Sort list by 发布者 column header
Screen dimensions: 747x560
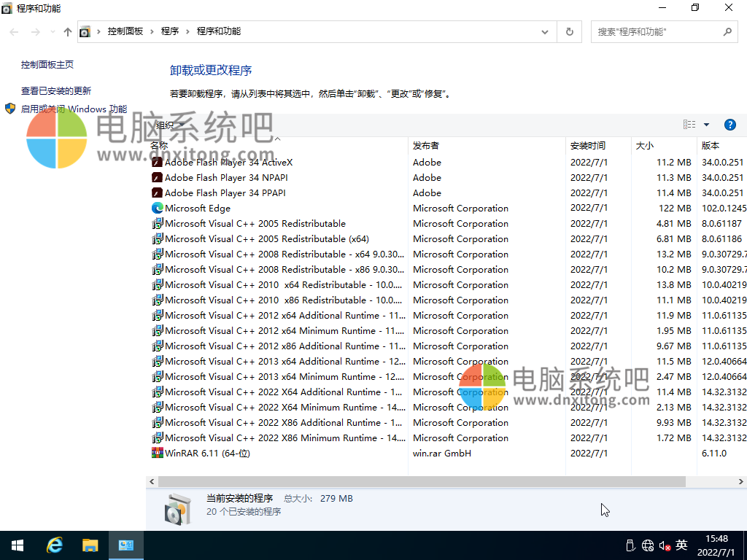coord(426,146)
